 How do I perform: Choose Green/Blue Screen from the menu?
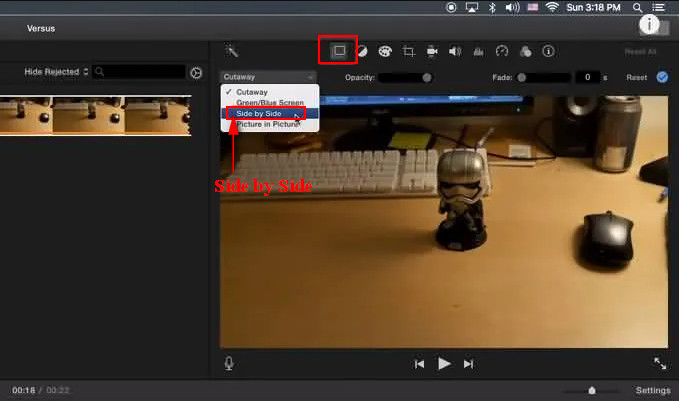pos(270,102)
